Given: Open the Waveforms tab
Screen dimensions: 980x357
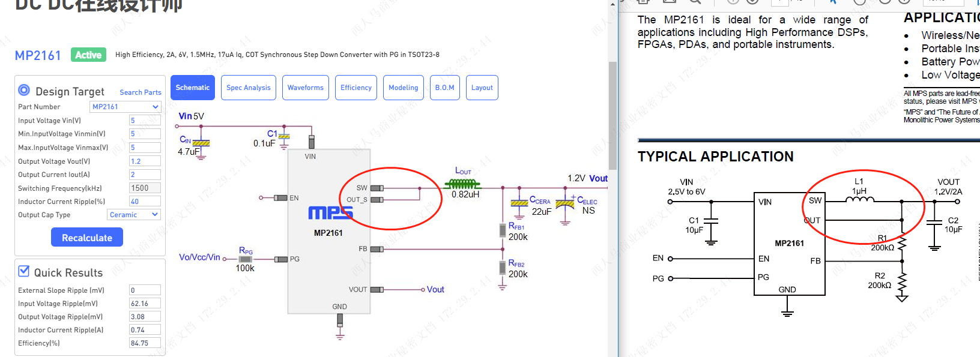Looking at the screenshot, I should tap(306, 88).
